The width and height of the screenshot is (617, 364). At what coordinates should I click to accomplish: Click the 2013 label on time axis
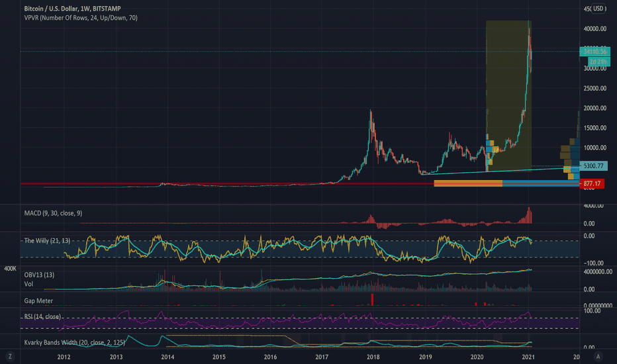point(116,357)
